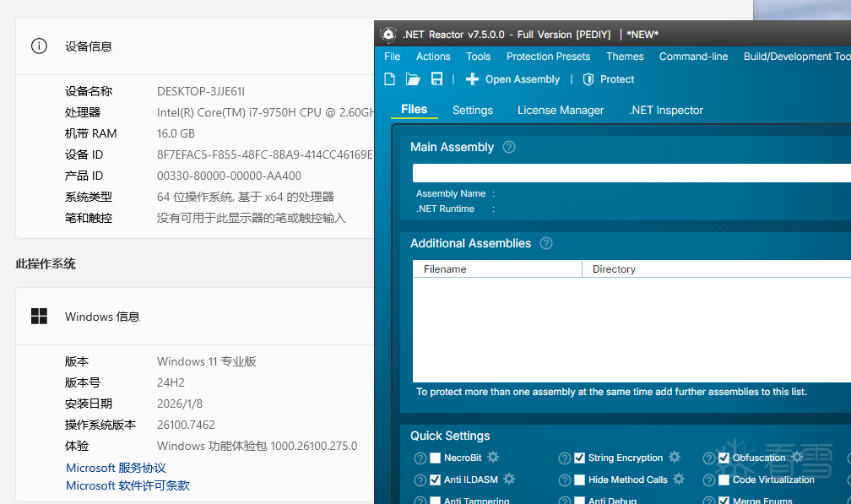851x504 pixels.
Task: Open the Protection Presets menu
Action: pos(548,57)
